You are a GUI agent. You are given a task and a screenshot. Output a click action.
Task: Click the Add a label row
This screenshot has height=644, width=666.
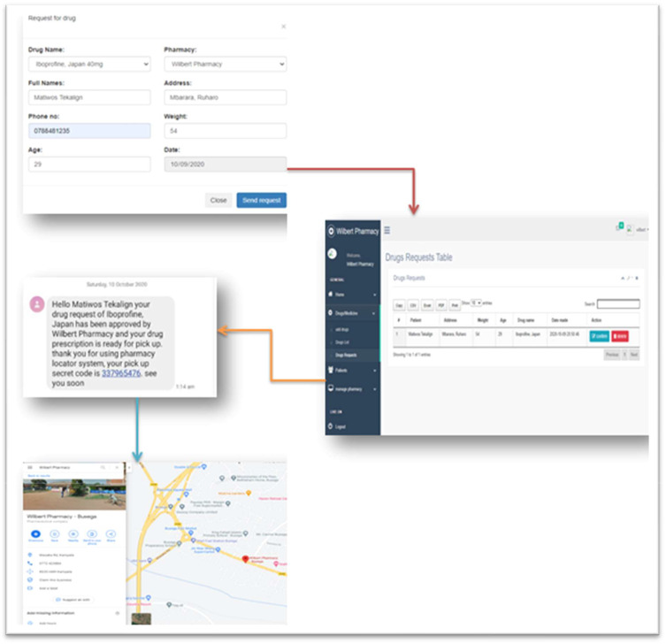[x=74, y=588]
